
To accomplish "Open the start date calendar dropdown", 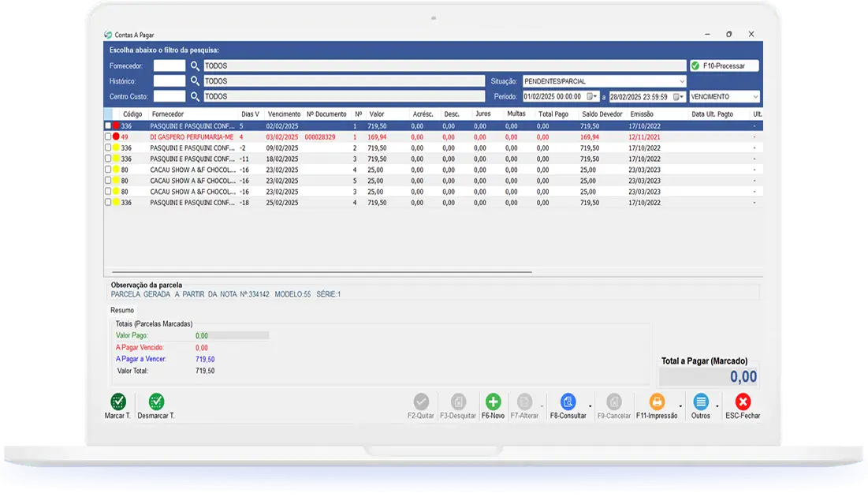I will coord(591,96).
